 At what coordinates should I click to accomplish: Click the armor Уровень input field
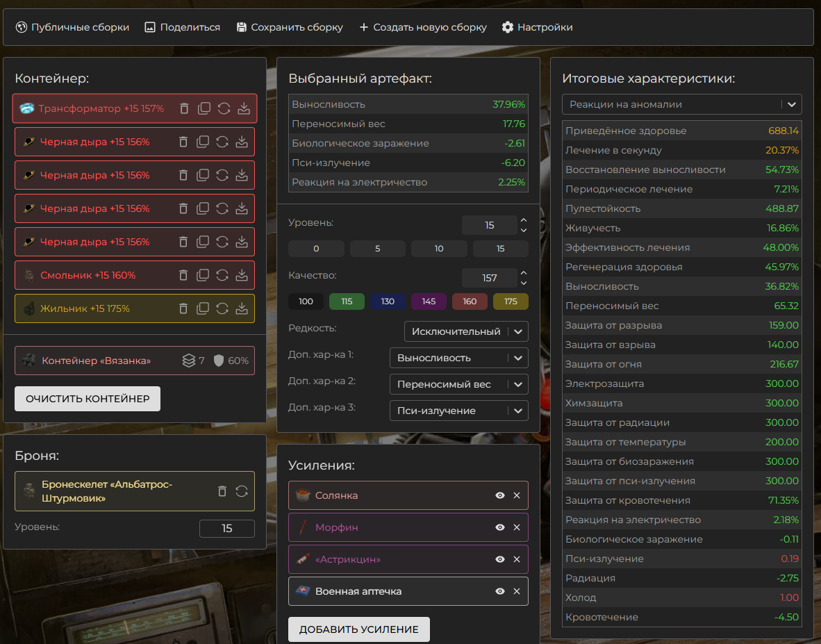click(226, 529)
